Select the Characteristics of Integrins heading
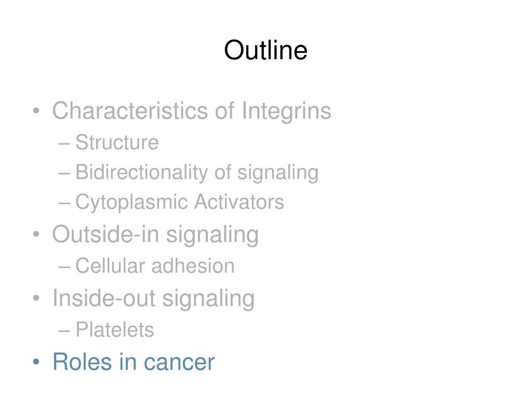Screen dimensions: 532x399 pos(192,111)
